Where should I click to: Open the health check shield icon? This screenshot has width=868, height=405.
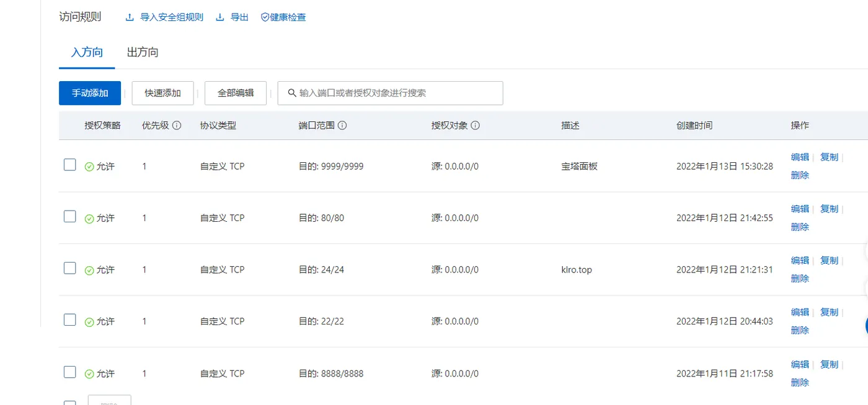pos(265,17)
